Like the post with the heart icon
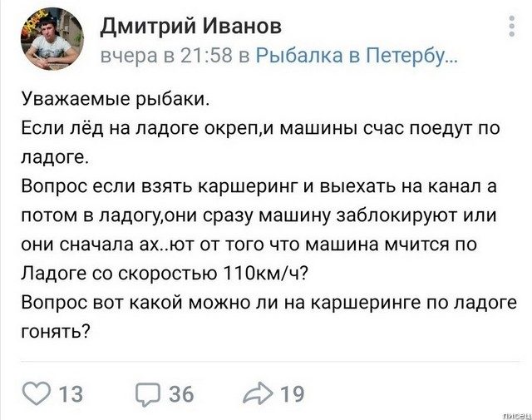532x420 pixels. [37, 391]
